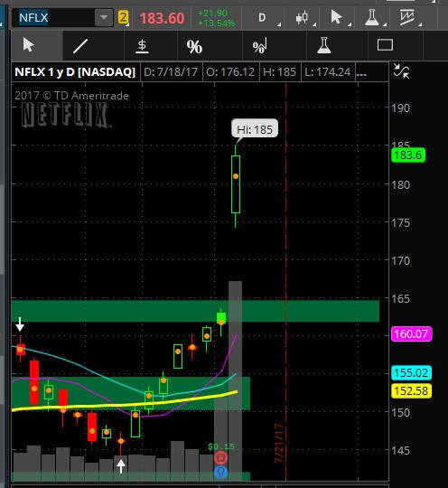
Task: Click the red phone earnings call marker
Action: (x=221, y=458)
